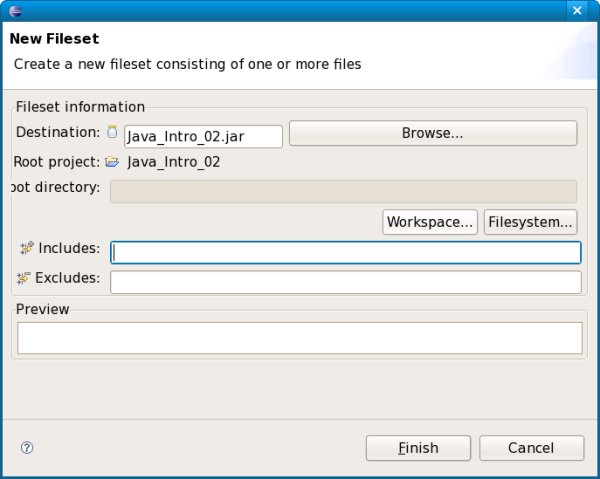The image size is (600, 479).
Task: Focus the Destination field showing Java_Intro_02.jar
Action: [x=203, y=136]
